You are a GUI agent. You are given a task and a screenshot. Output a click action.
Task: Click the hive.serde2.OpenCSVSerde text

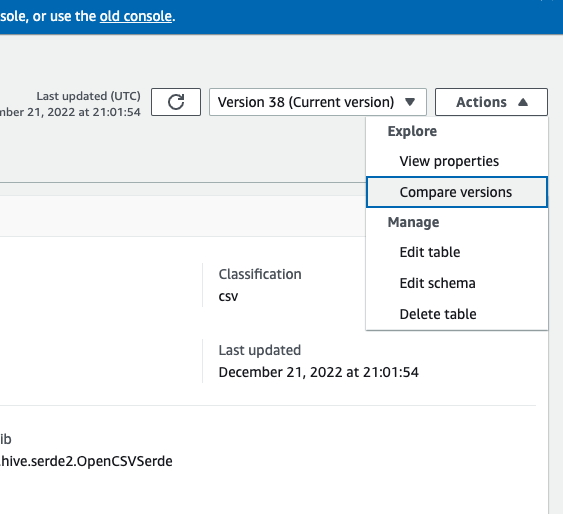tap(86, 461)
